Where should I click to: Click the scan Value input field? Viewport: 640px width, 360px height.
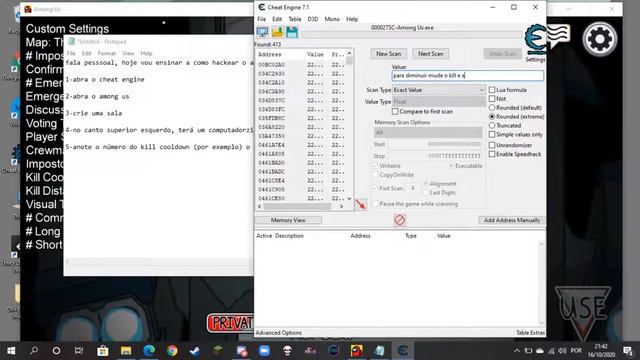click(468, 76)
